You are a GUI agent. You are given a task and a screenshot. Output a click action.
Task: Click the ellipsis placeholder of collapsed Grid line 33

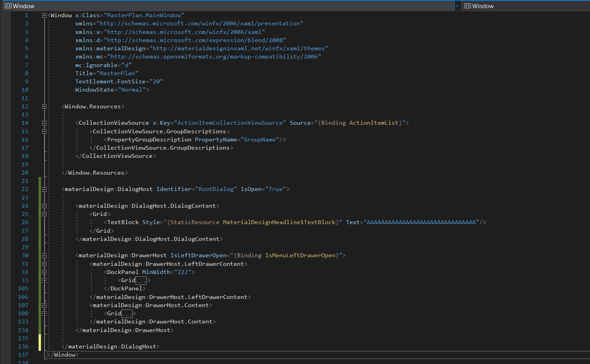(x=141, y=280)
